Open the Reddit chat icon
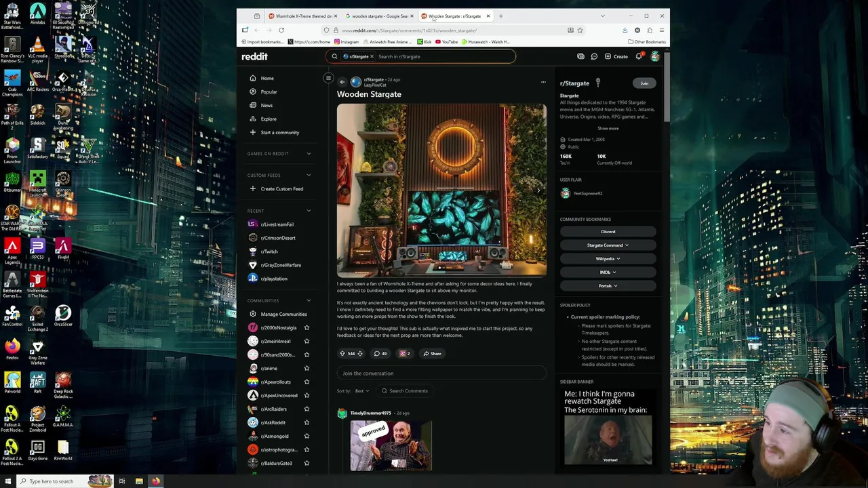Viewport: 868px width, 488px height. (594, 57)
